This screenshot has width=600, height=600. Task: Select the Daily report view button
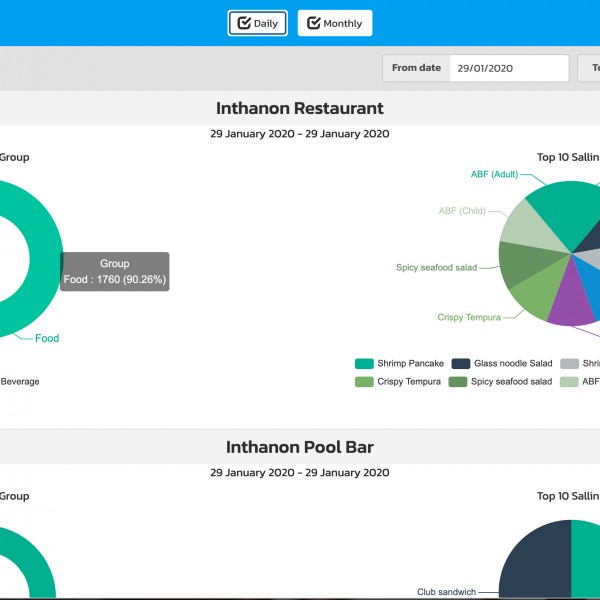click(x=257, y=23)
